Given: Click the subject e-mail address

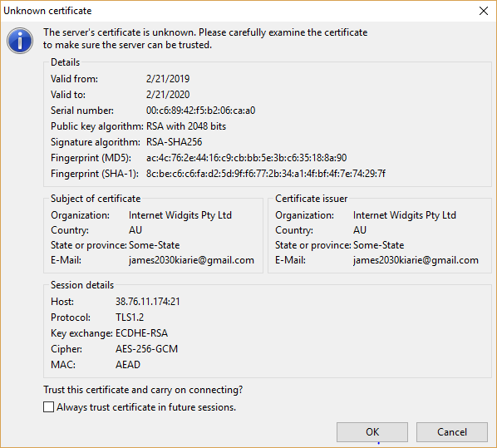Looking at the screenshot, I should point(191,260).
